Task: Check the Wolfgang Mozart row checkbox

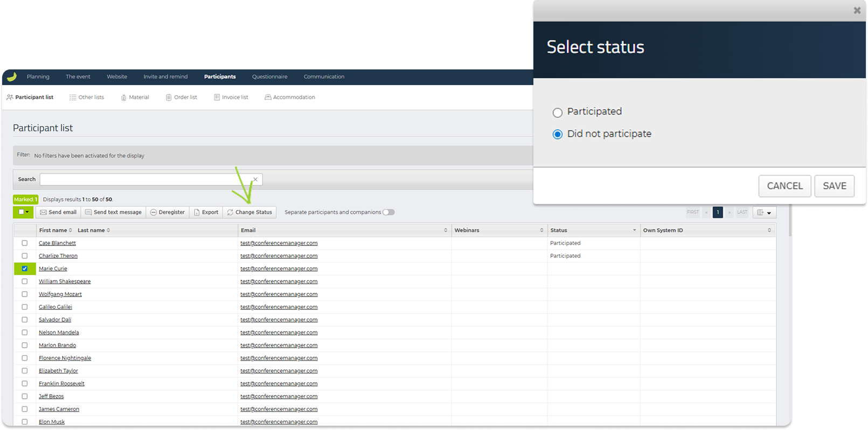Action: click(x=25, y=294)
